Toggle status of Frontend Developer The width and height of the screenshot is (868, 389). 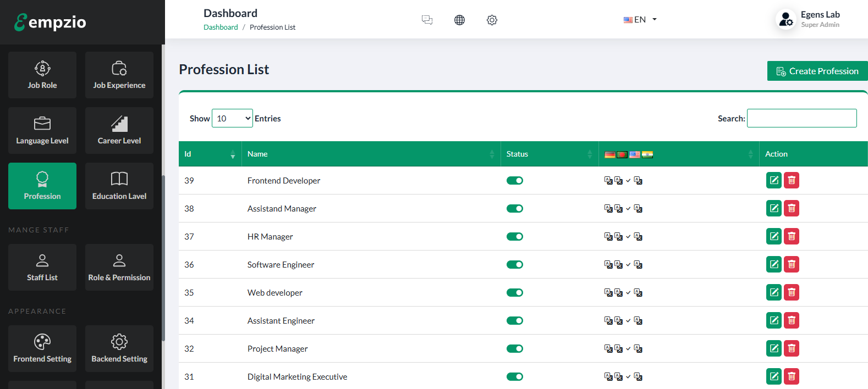coord(514,181)
